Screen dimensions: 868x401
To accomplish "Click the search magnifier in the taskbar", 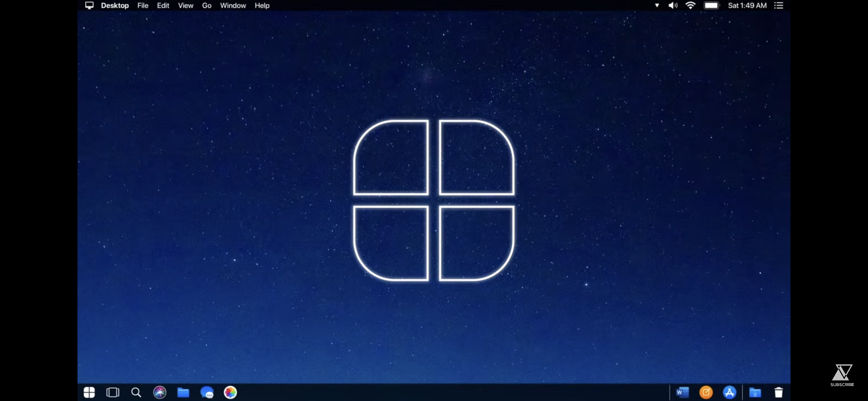I will click(x=136, y=392).
